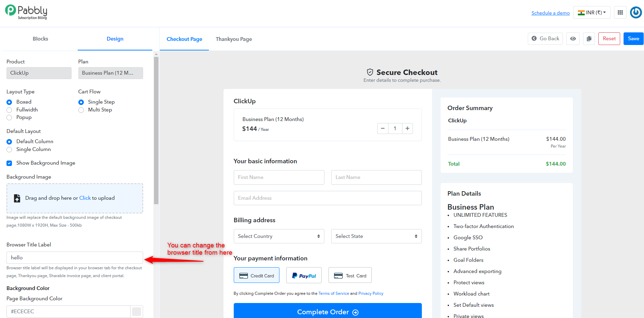Screen dimensions: 644x318
Task: Select Test Card payment option
Action: (x=350, y=275)
